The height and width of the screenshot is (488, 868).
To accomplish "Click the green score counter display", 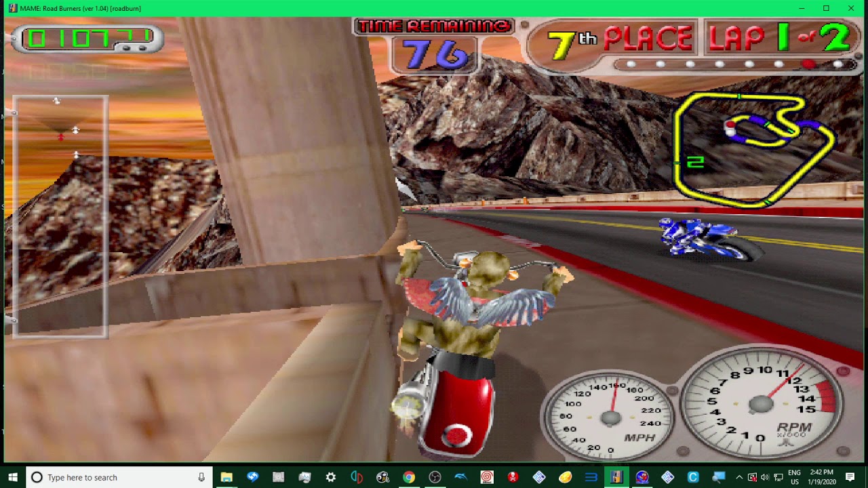I will click(x=87, y=39).
